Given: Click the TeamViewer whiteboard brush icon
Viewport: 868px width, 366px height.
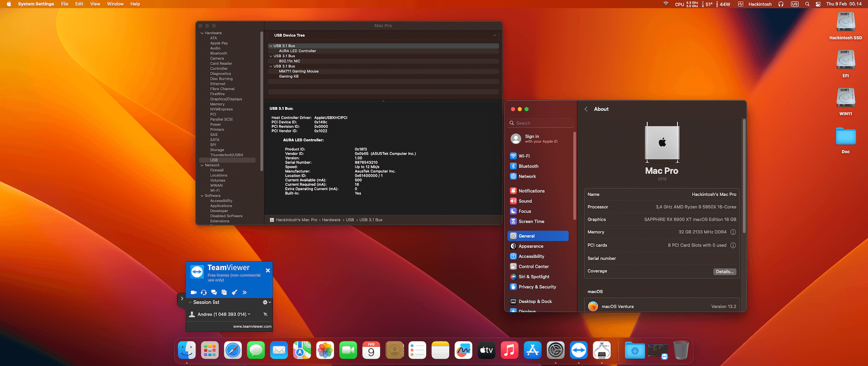Looking at the screenshot, I should (x=234, y=292).
